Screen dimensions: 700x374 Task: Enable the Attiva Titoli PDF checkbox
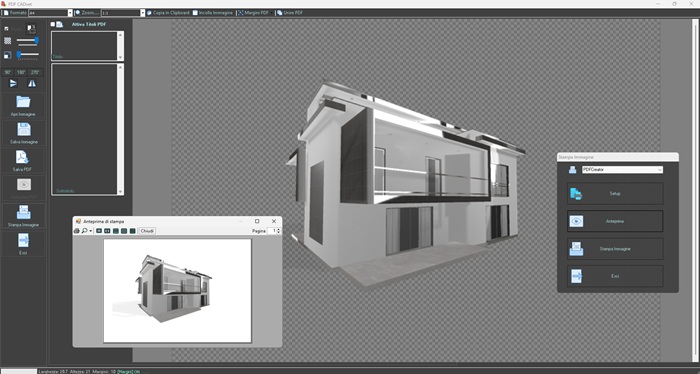53,24
